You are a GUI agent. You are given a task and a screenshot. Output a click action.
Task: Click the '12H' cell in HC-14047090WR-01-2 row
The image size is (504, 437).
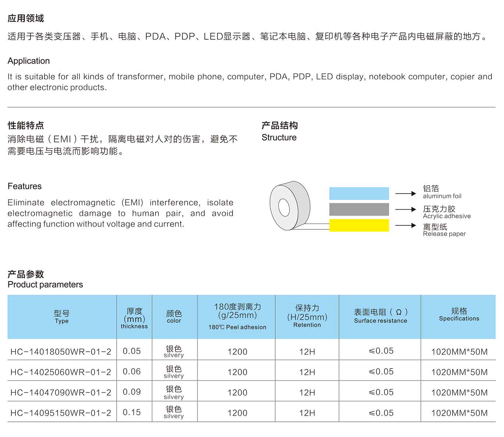coord(307,393)
